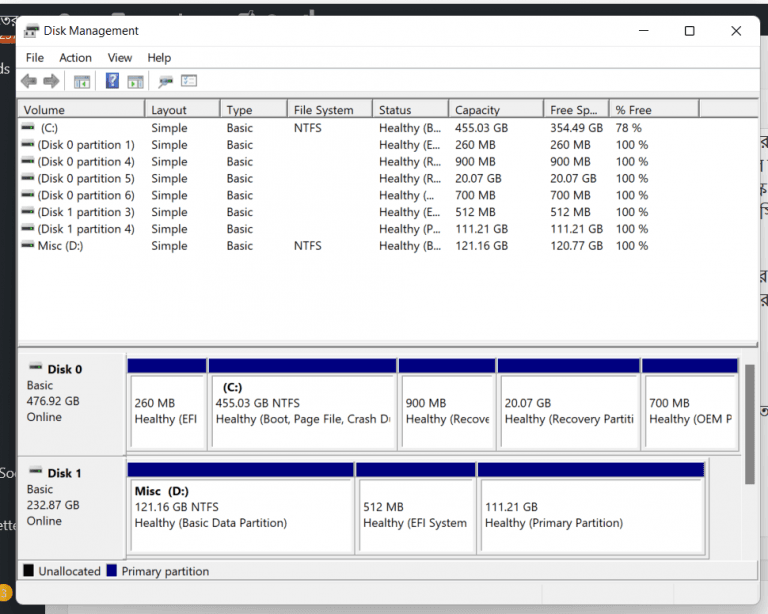The image size is (768, 614).
Task: Click the Refresh disk toolbar icon
Action: tap(165, 81)
